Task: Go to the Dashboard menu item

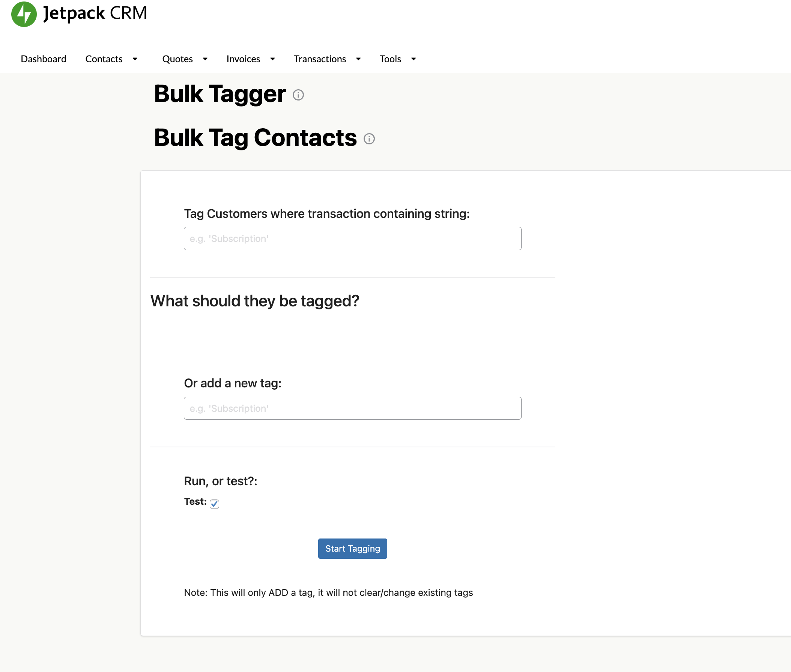Action: pos(44,59)
